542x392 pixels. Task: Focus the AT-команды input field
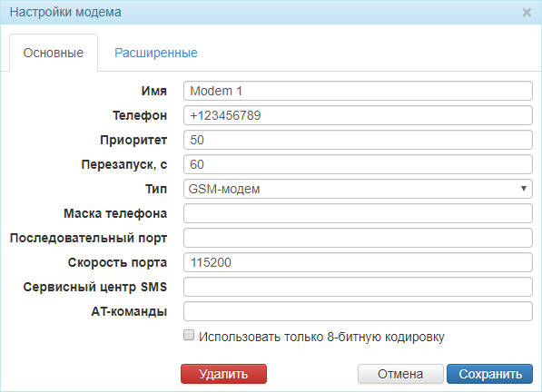point(358,311)
